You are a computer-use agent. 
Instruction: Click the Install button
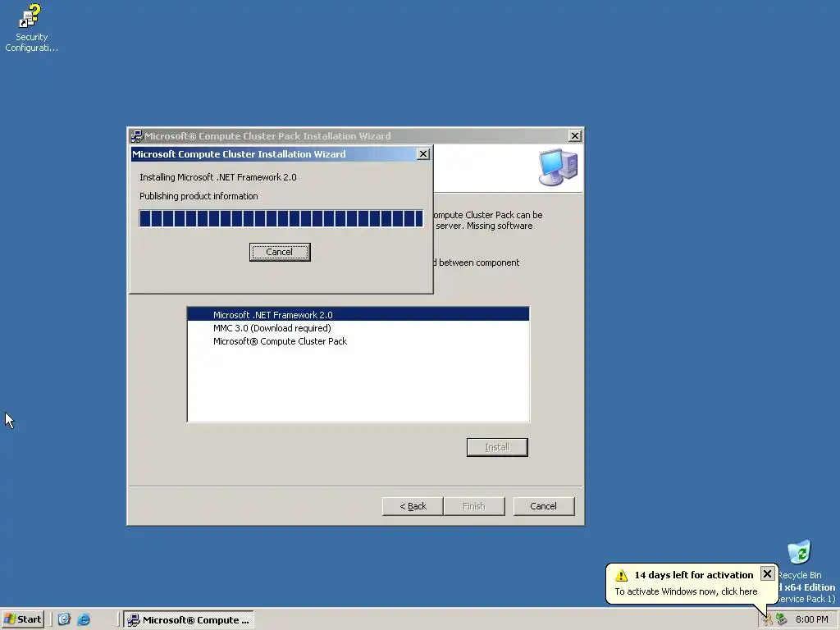click(x=497, y=447)
